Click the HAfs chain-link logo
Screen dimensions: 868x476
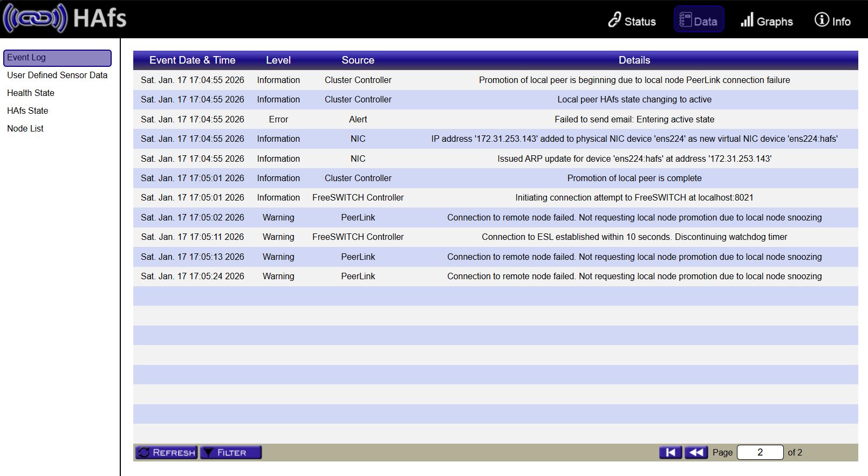click(36, 18)
